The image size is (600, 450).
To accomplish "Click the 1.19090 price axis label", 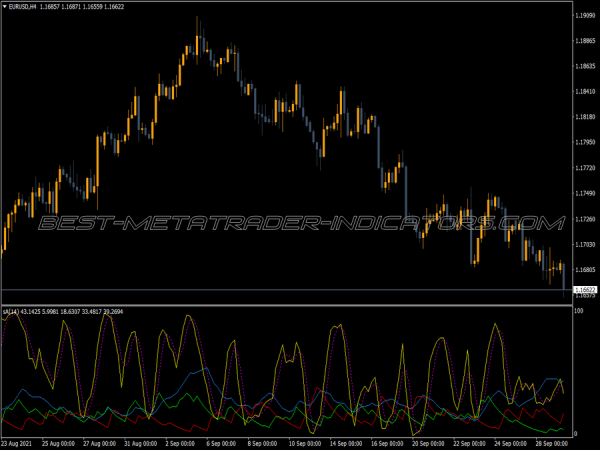I will 585,15.
